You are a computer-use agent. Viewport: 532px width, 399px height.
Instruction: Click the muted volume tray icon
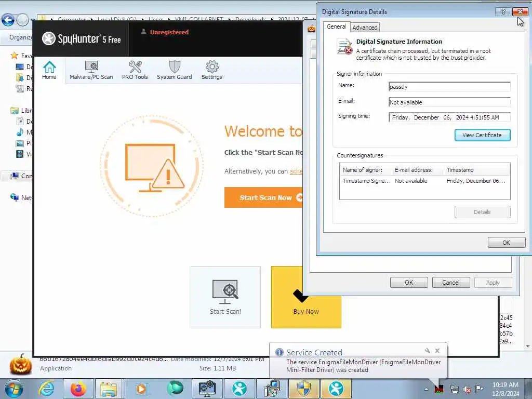(467, 390)
